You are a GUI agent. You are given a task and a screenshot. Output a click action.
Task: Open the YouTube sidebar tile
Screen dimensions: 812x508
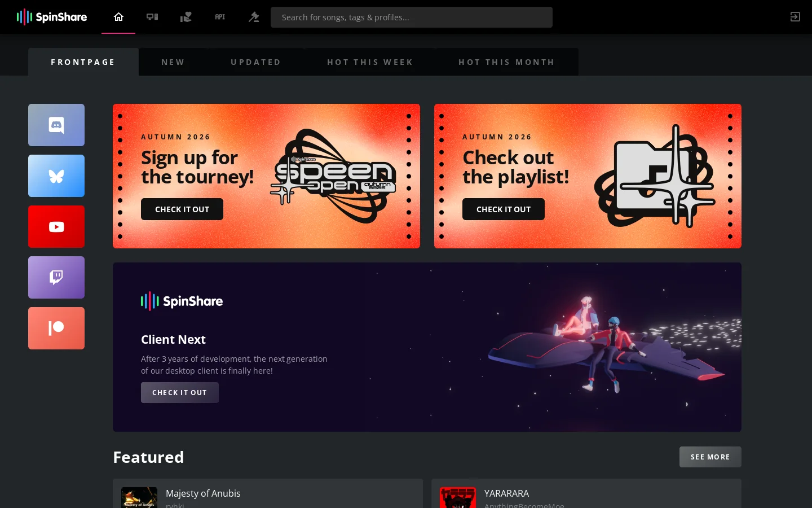pyautogui.click(x=56, y=226)
